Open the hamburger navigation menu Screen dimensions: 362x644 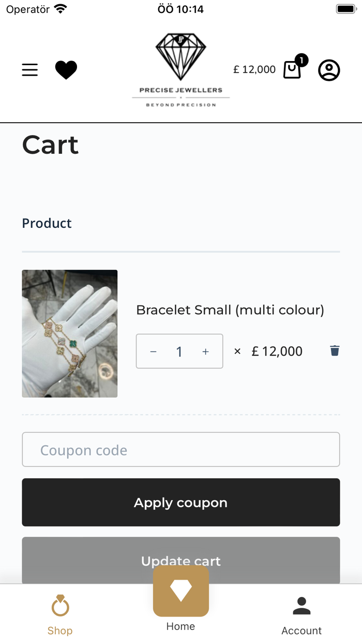click(x=29, y=70)
